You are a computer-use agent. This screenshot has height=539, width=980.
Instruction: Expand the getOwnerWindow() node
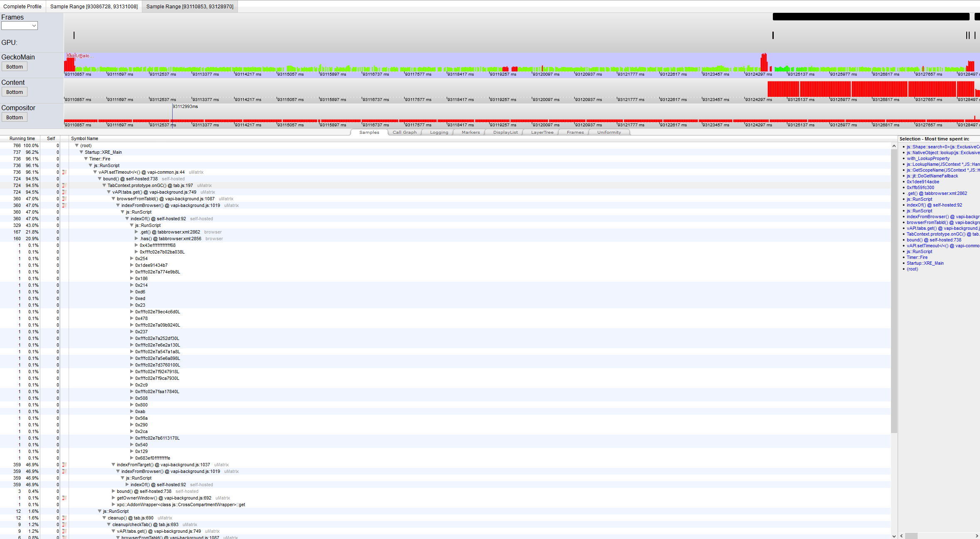(x=113, y=498)
